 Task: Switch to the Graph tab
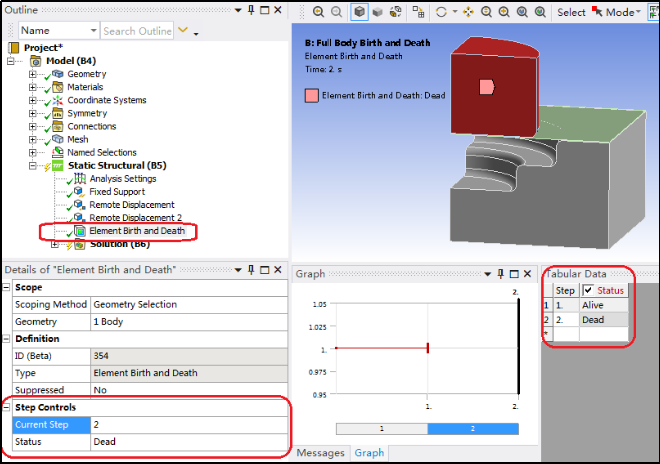370,453
